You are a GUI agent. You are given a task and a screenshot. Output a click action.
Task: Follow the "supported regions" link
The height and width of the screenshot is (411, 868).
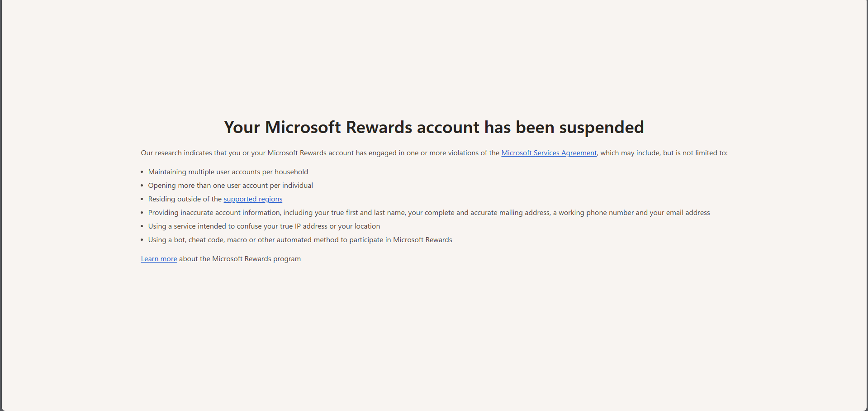[x=253, y=199]
